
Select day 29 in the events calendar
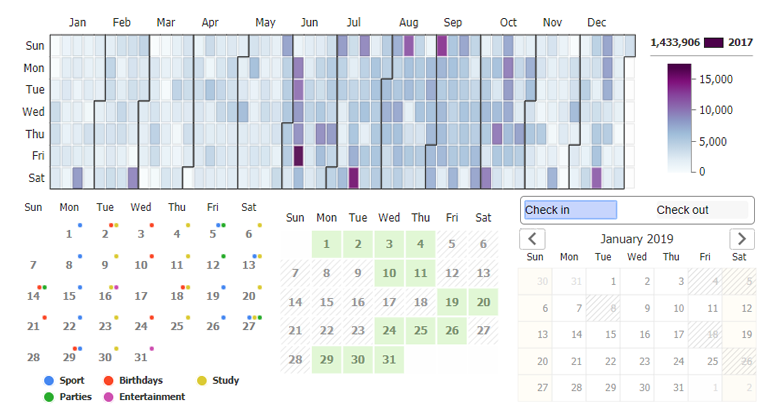point(69,357)
